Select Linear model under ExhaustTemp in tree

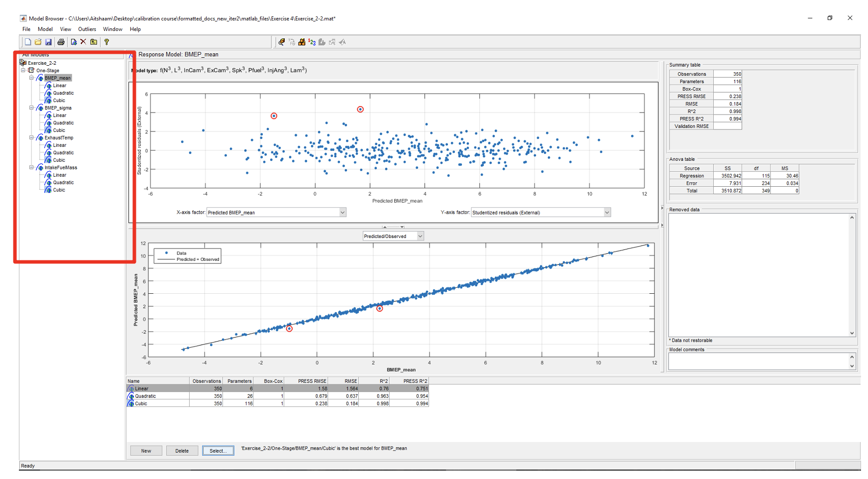[x=60, y=145]
